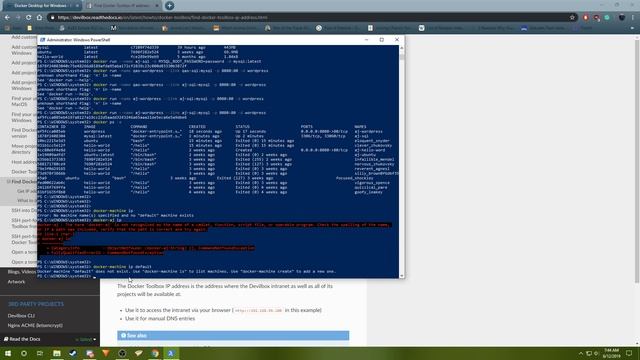Open the browser home page icon
This screenshot has height=360, width=640.
(x=39, y=18)
